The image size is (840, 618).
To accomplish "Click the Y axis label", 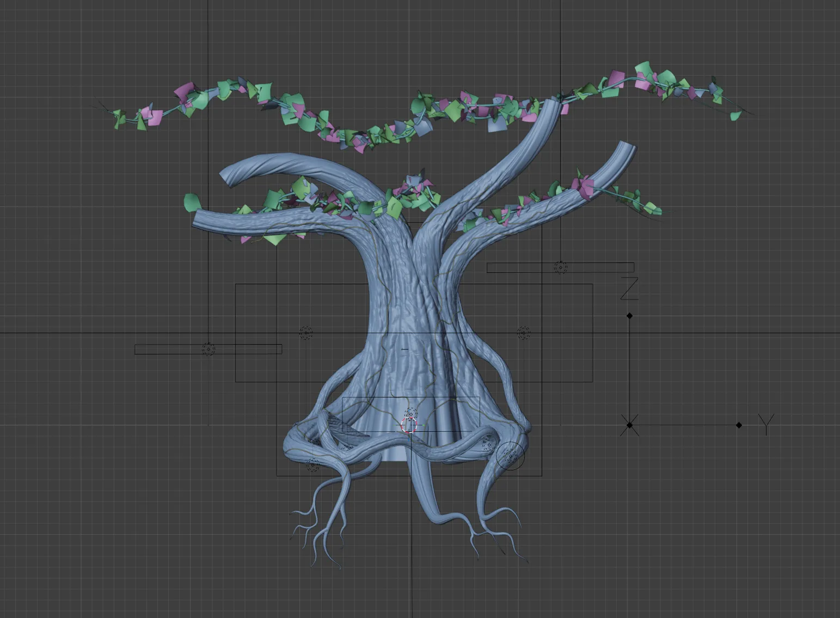I will [766, 424].
